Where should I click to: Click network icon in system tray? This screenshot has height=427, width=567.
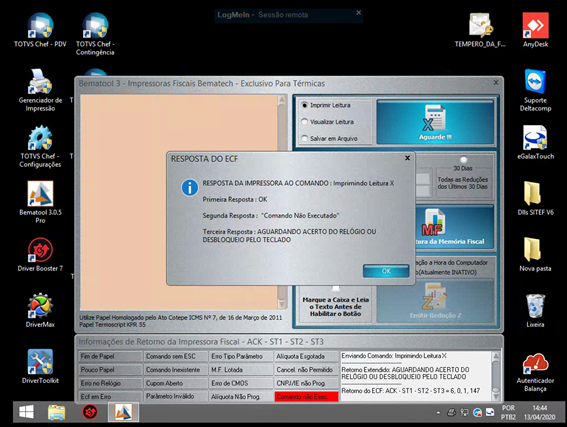464,412
